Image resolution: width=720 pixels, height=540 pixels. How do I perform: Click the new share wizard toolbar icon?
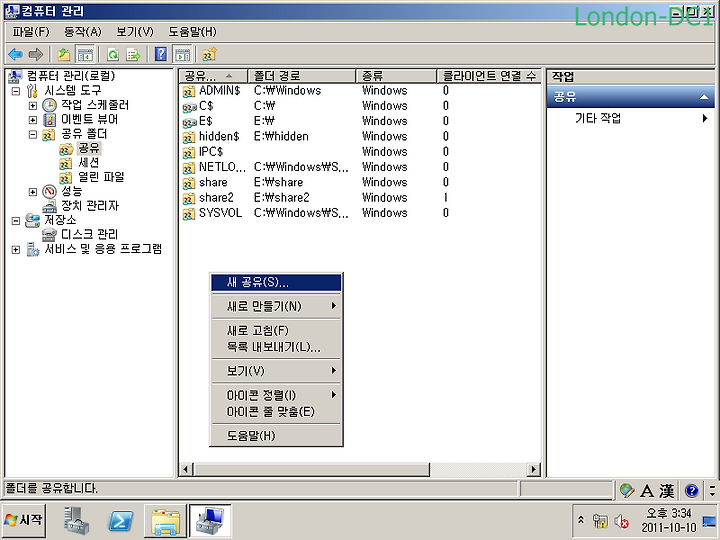(210, 55)
